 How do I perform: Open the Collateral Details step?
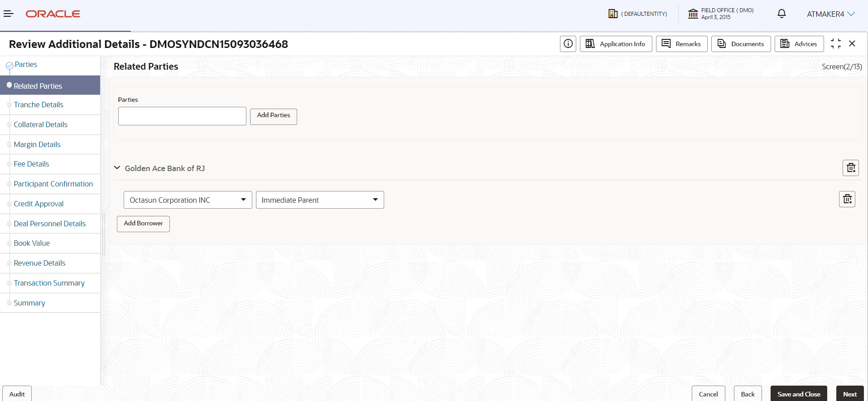tap(40, 124)
